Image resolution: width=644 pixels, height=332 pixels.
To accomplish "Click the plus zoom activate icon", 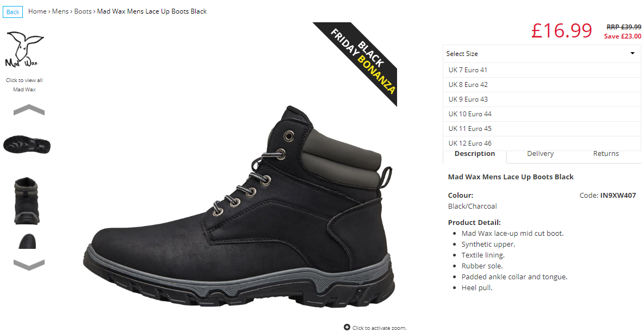I will coord(347,327).
